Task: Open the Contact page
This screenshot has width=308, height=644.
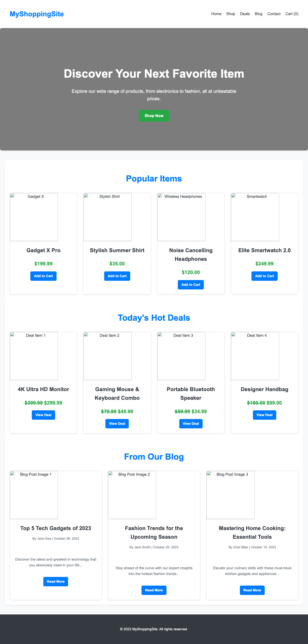Action: coord(274,14)
